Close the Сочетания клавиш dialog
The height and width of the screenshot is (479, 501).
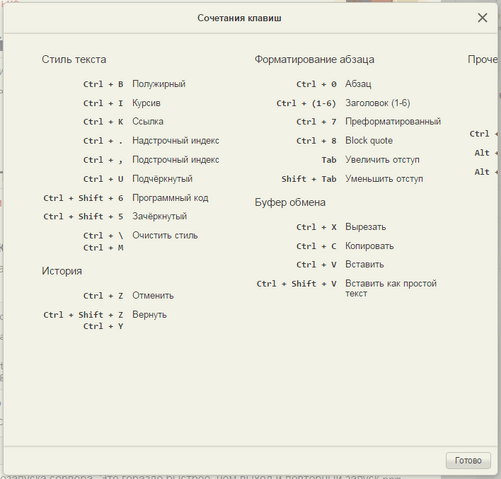pyautogui.click(x=482, y=18)
